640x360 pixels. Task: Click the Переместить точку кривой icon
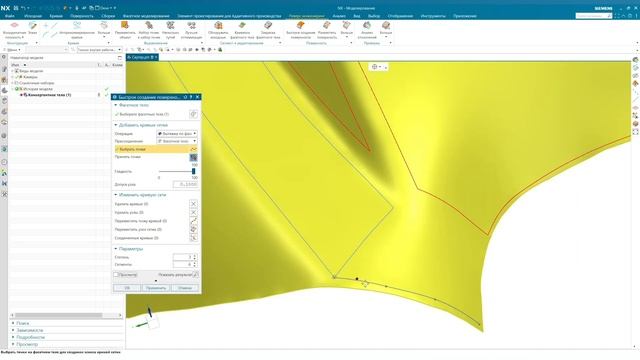[x=193, y=221]
